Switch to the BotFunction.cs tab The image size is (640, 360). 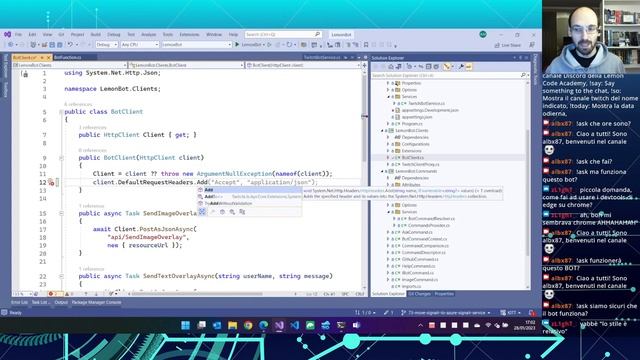68,58
